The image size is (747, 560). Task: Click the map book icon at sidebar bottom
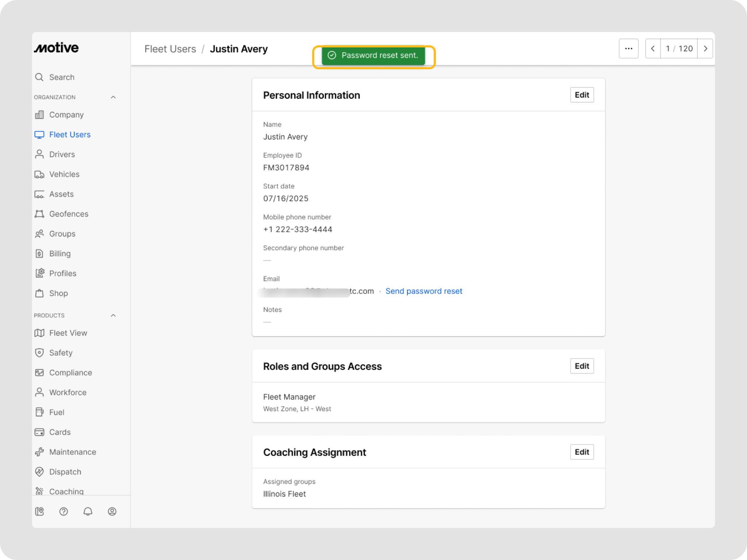(x=39, y=512)
